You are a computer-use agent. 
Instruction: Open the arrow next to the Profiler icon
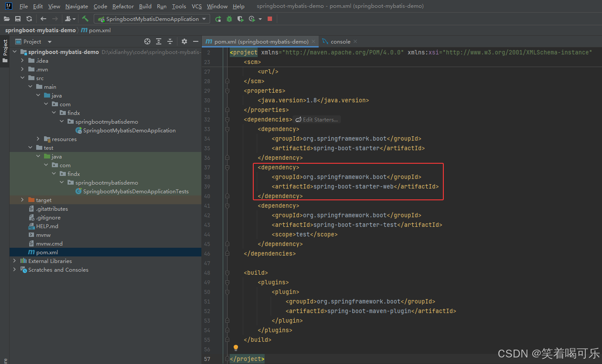[x=260, y=19]
